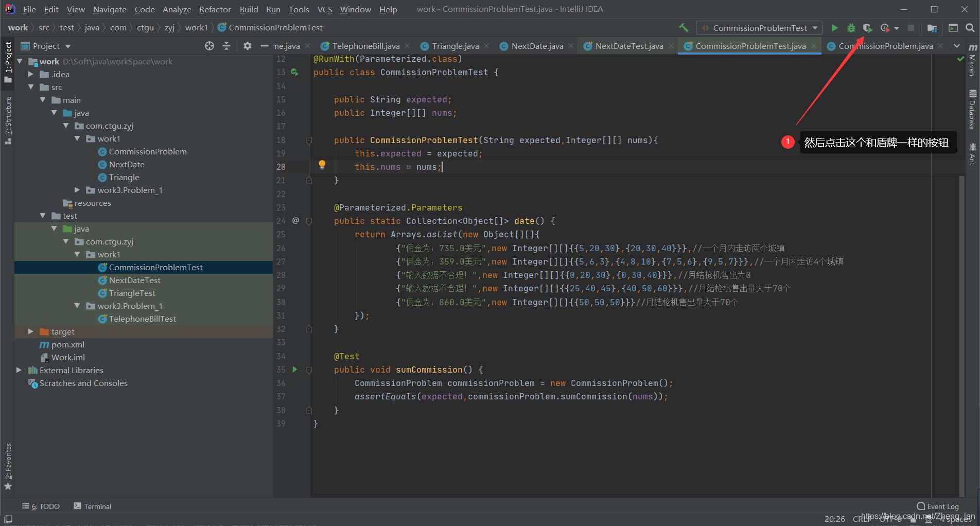Click the yellow intention lightbulb
The image size is (980, 526).
pos(322,165)
